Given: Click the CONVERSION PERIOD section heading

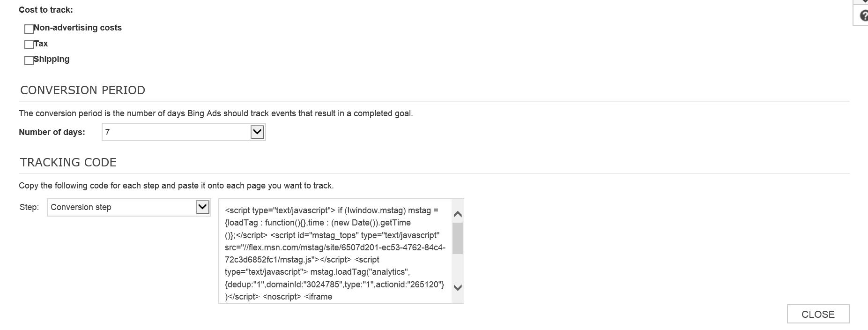Looking at the screenshot, I should coord(82,90).
